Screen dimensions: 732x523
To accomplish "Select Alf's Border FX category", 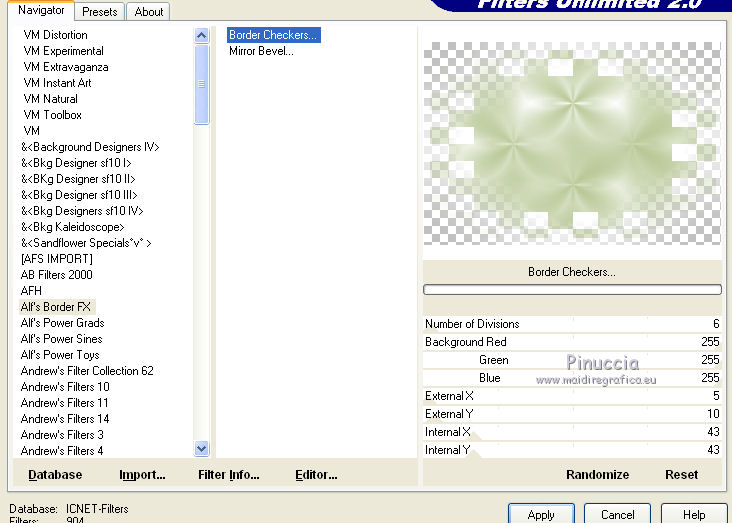I will point(56,307).
